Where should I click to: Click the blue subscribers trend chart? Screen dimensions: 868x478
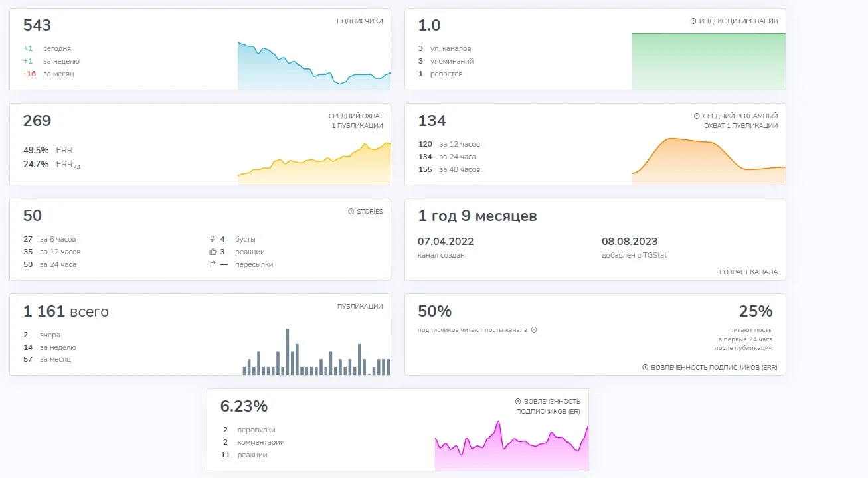(x=314, y=65)
